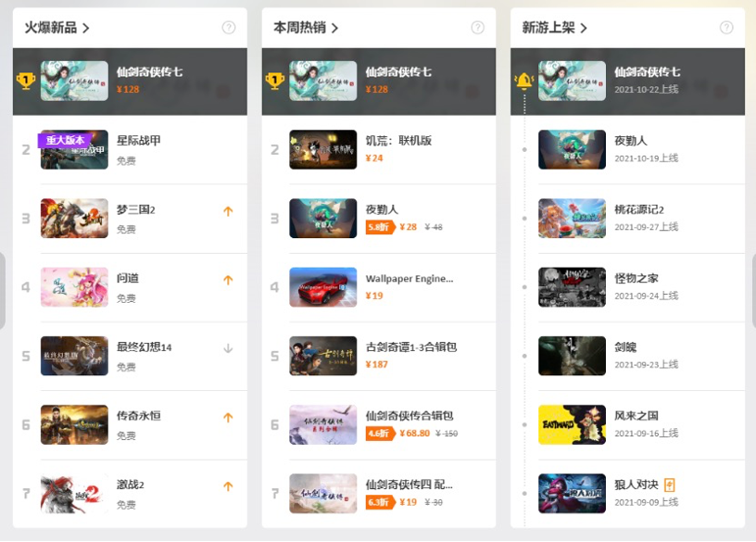Image resolution: width=756 pixels, height=542 pixels.
Task: Open 剑魄 thumbnail
Action: (x=572, y=356)
